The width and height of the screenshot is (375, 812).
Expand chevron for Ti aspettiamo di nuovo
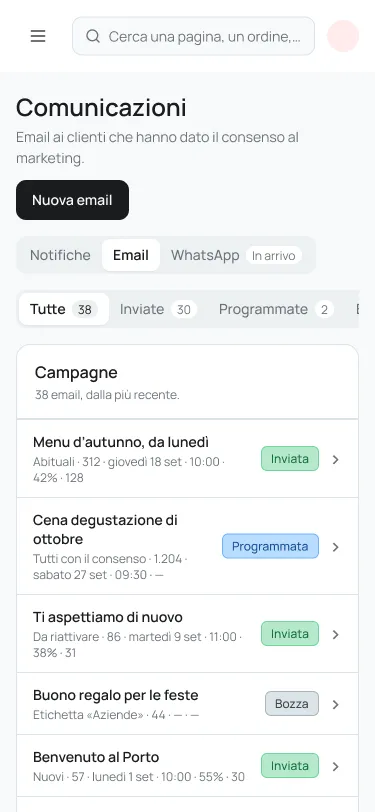click(336, 634)
